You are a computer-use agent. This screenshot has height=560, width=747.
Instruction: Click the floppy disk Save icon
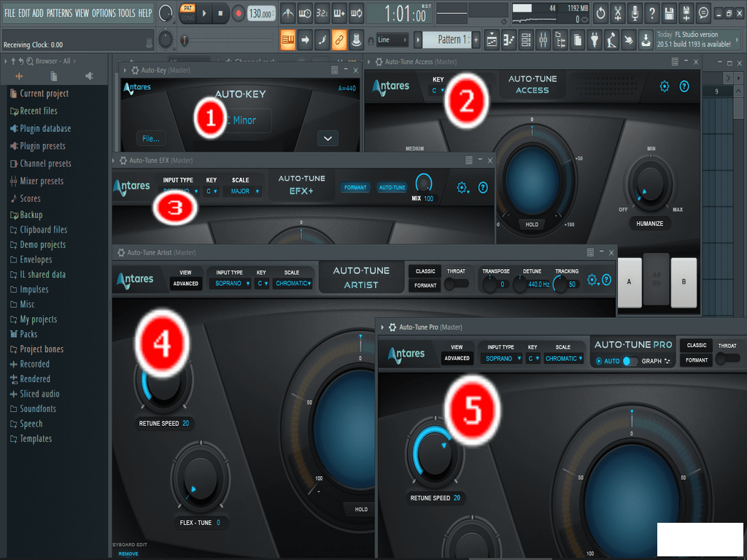[669, 13]
